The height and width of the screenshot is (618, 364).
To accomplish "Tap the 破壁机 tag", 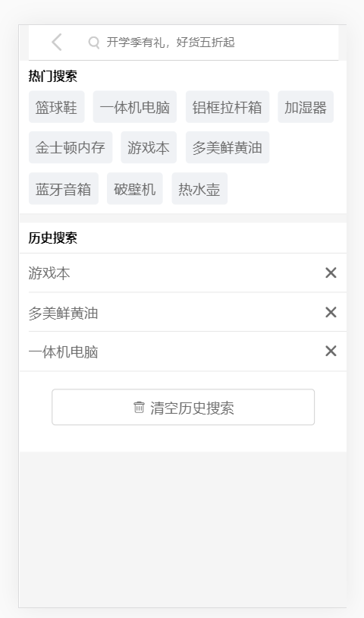I will pyautogui.click(x=134, y=188).
